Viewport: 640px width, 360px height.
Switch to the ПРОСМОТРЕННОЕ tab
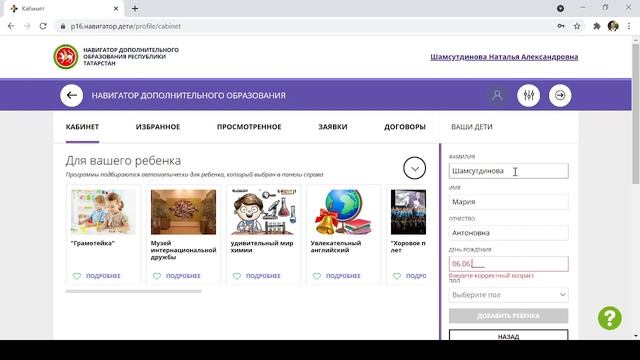click(x=249, y=127)
